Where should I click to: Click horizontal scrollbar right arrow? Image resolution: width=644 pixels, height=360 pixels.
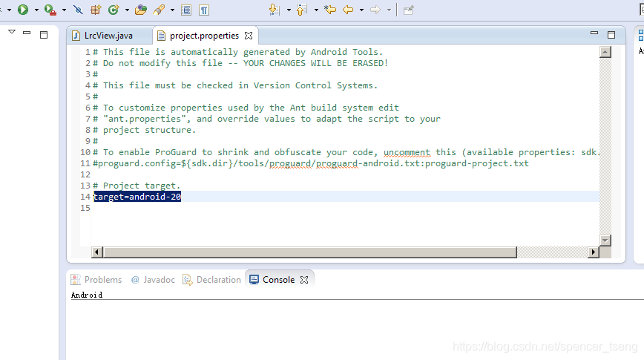tap(593, 252)
